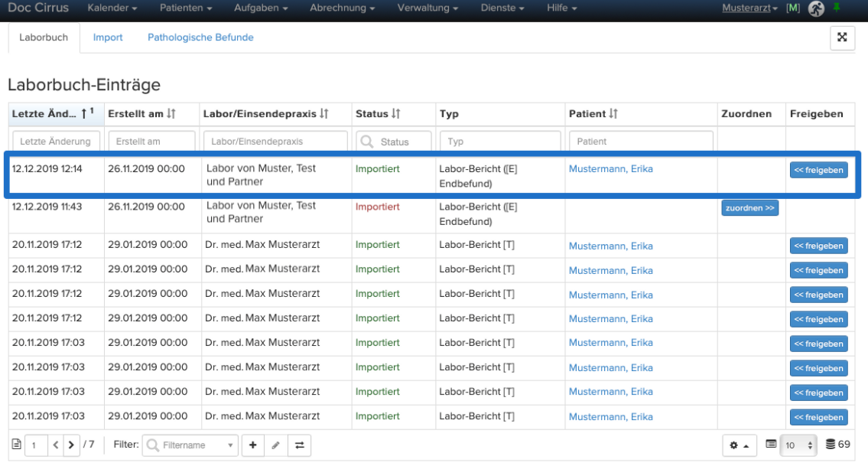Switch to Pathologische Befunde tab

tap(200, 37)
